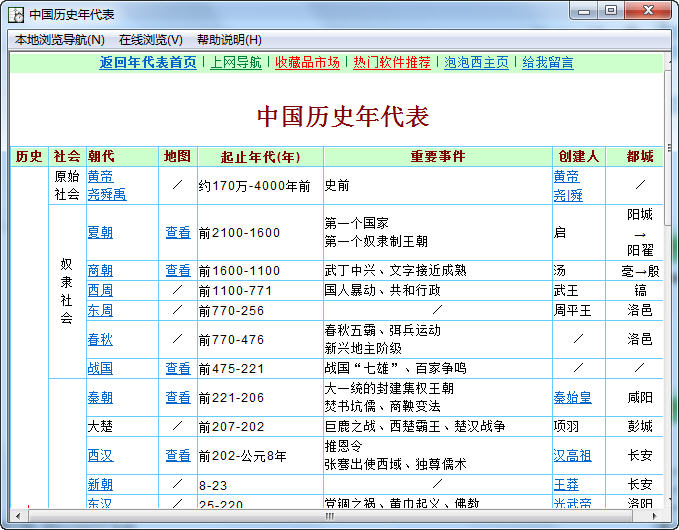Viewport: 679px width, 530px height.
Task: Open the 泡泡西主页 link
Action: 476,62
